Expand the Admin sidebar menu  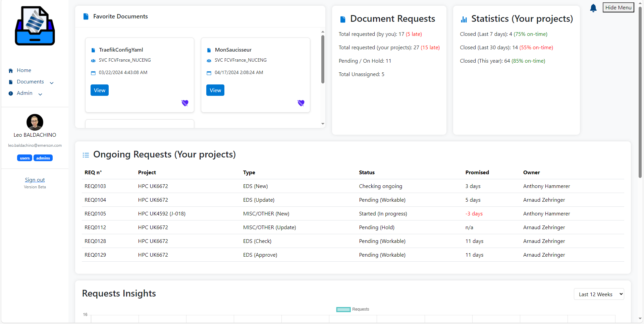pos(40,94)
